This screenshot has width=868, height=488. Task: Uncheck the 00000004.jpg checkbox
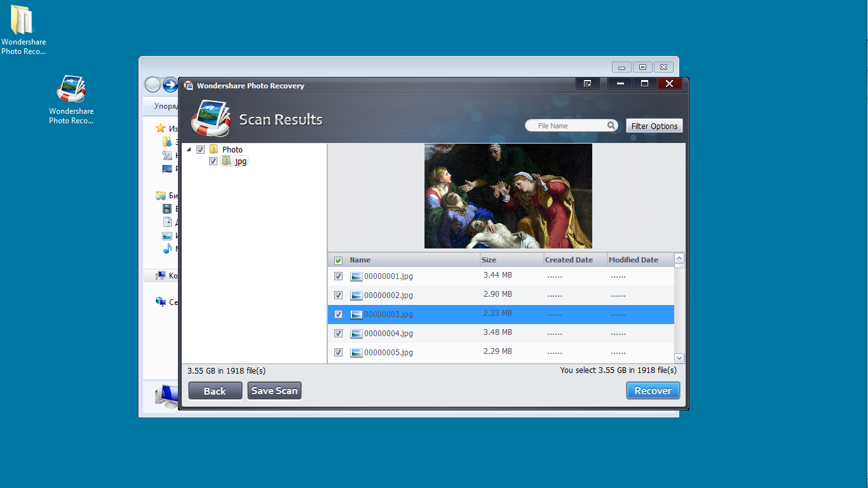pyautogui.click(x=338, y=334)
